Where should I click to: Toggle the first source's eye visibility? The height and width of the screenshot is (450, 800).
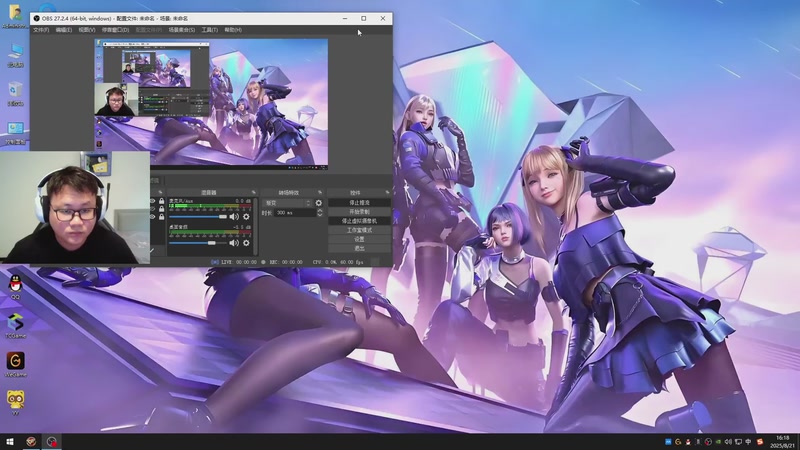pyautogui.click(x=153, y=202)
